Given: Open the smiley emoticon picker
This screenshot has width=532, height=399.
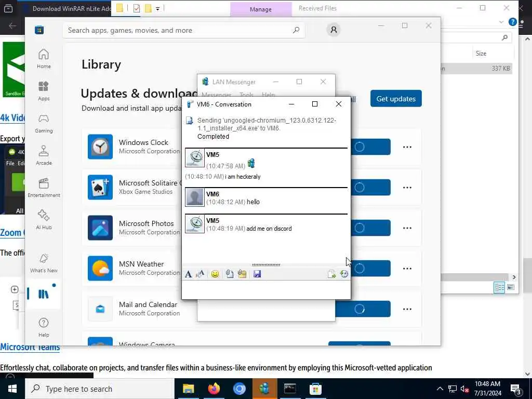Looking at the screenshot, I should point(215,274).
